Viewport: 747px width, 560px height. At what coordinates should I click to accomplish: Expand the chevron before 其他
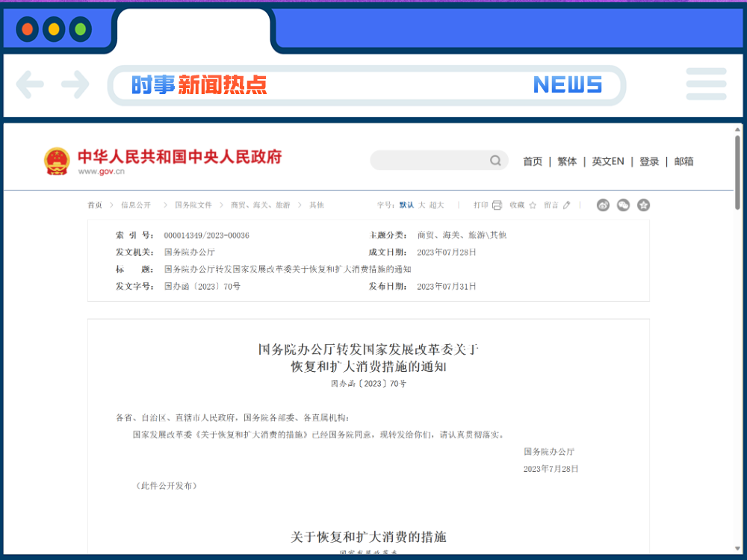click(300, 205)
